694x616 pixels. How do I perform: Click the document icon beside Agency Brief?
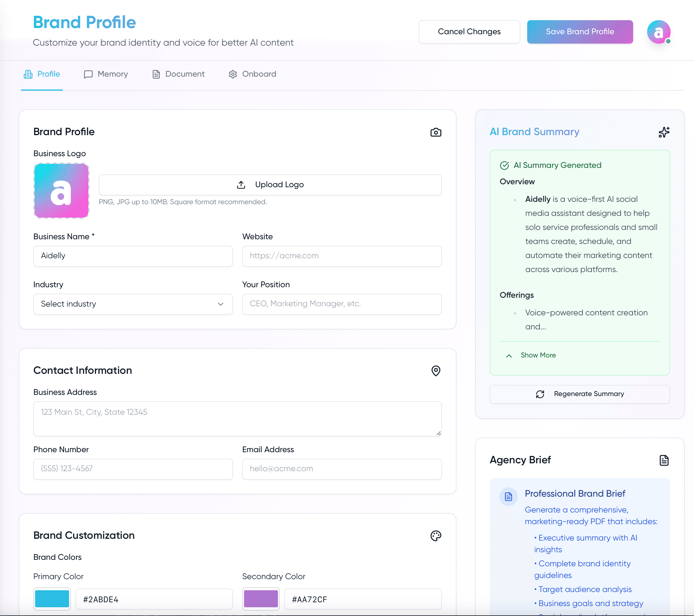point(664,460)
